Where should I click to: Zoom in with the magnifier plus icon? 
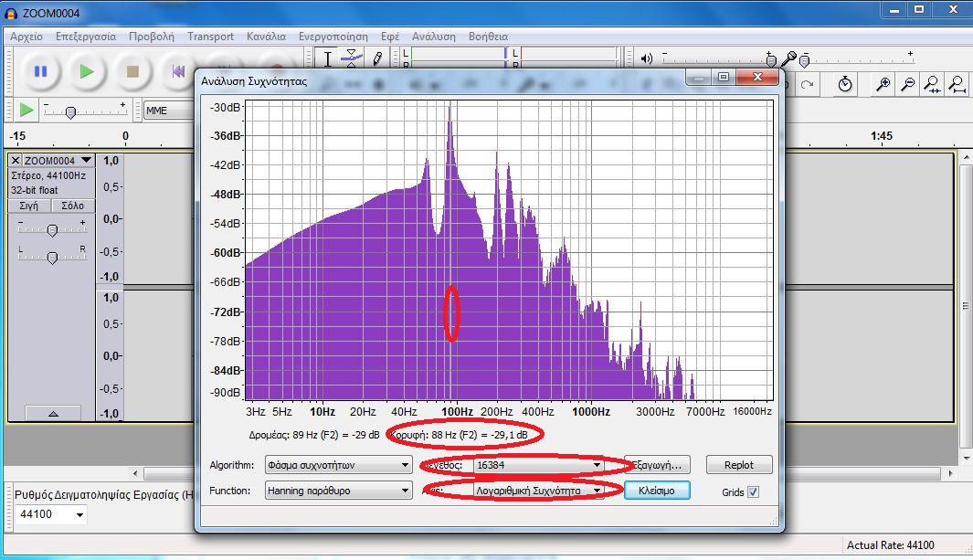click(x=883, y=84)
